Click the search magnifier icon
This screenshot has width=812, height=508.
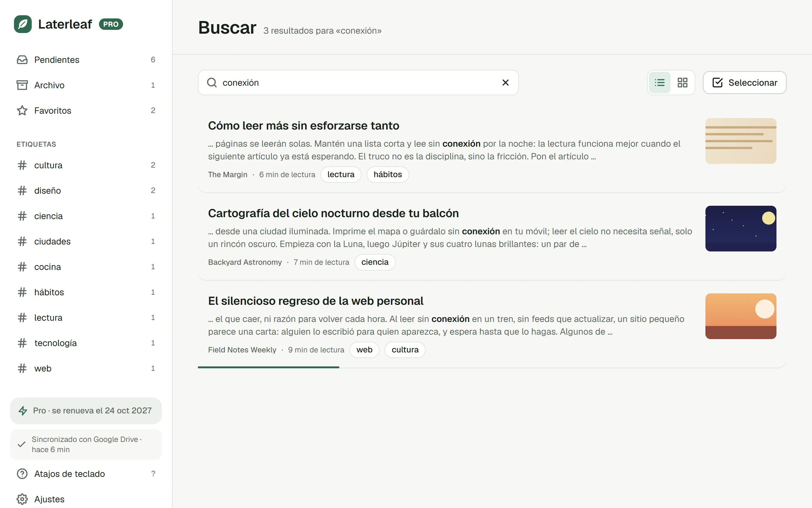(x=212, y=83)
